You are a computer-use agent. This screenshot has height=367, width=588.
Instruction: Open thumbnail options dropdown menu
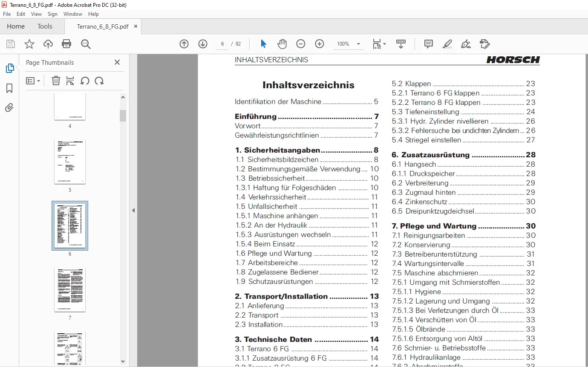(x=33, y=81)
